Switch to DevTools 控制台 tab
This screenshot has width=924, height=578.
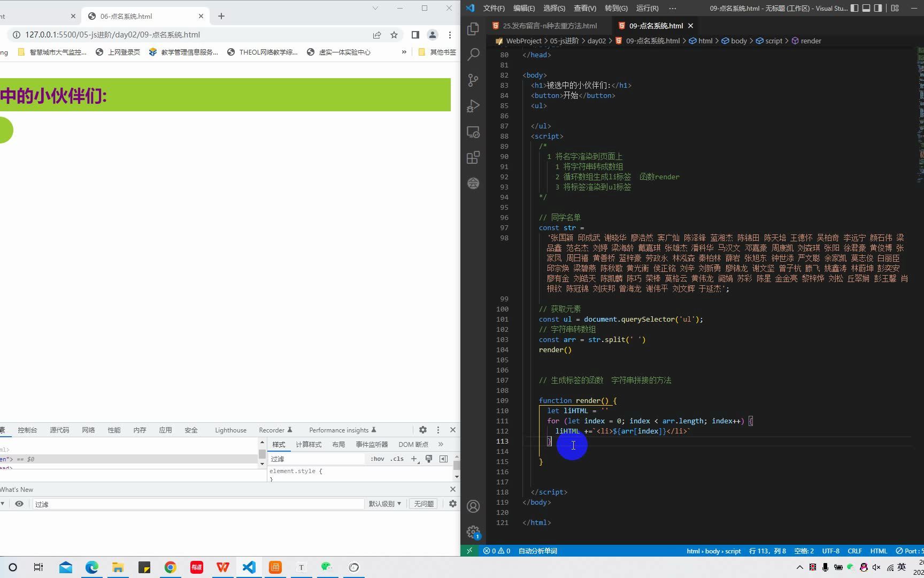[27, 430]
